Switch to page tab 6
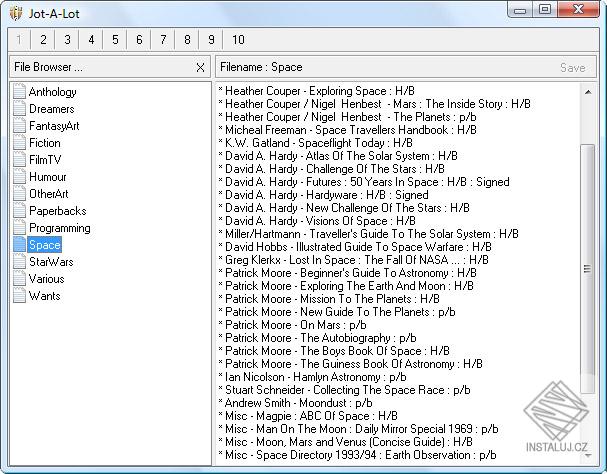This screenshot has height=474, width=607. click(x=139, y=40)
